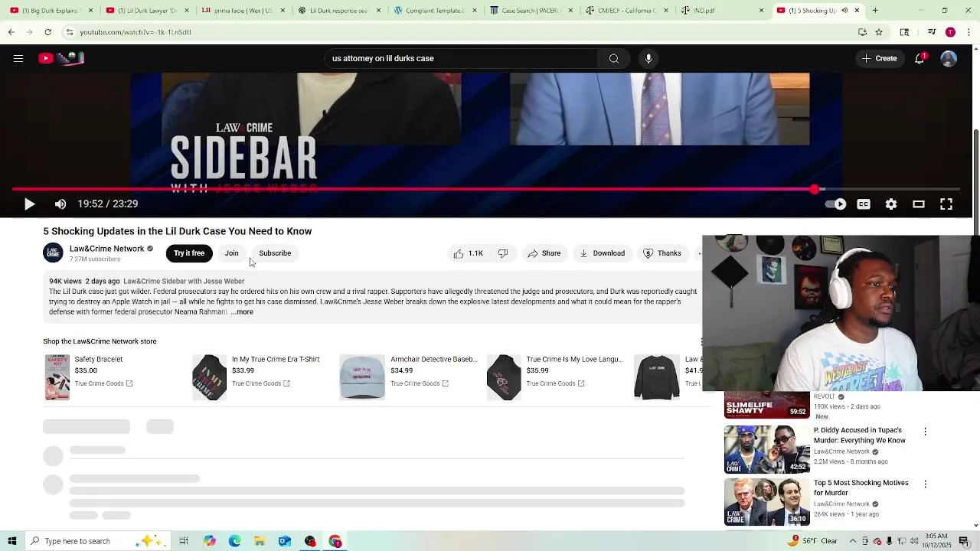Seek using the red progress bar scrubber
Screen dimensions: 980x551
[815, 189]
